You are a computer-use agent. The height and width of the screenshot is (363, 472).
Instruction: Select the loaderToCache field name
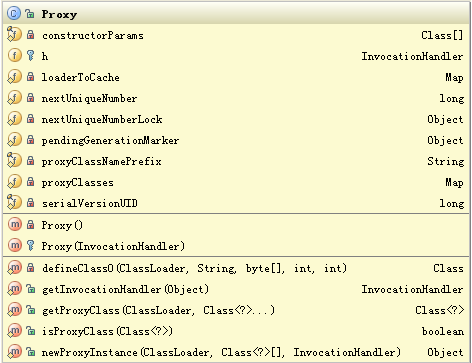click(80, 77)
